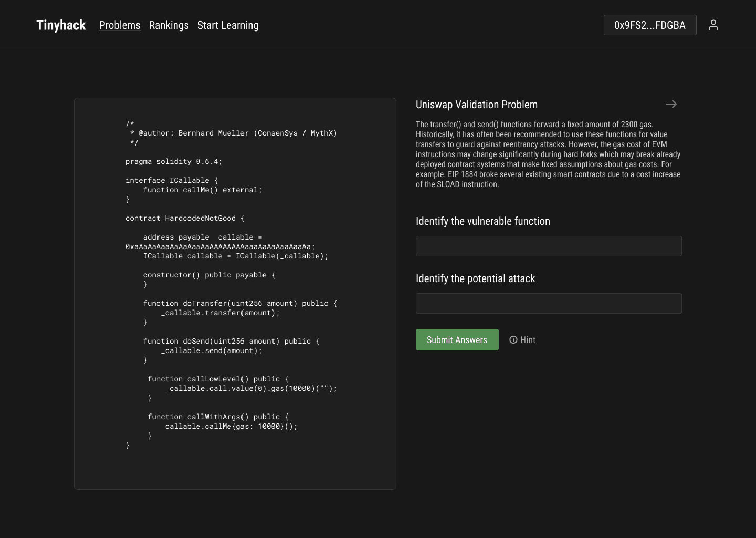Click 'Identify the vulnerable function' label
The height and width of the screenshot is (538, 756).
click(483, 221)
